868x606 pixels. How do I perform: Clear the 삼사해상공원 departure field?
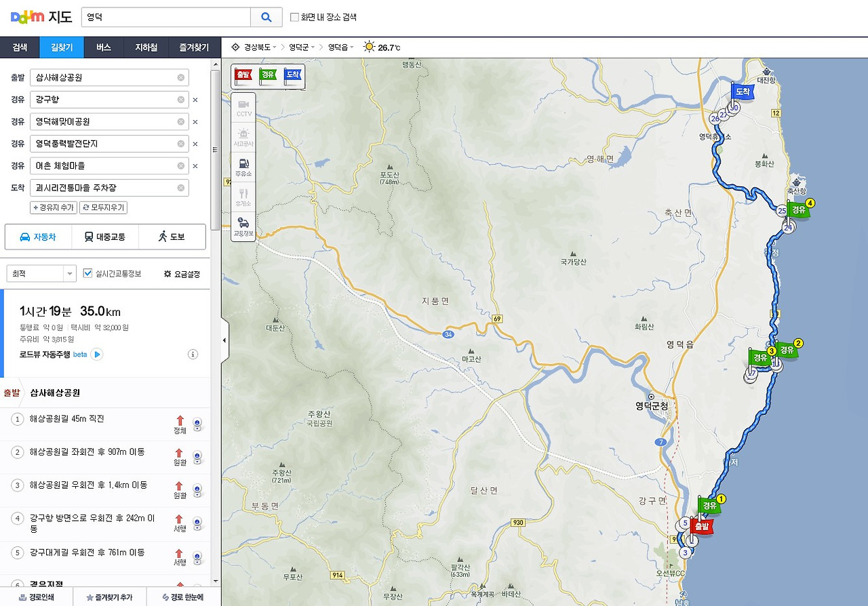pos(181,77)
